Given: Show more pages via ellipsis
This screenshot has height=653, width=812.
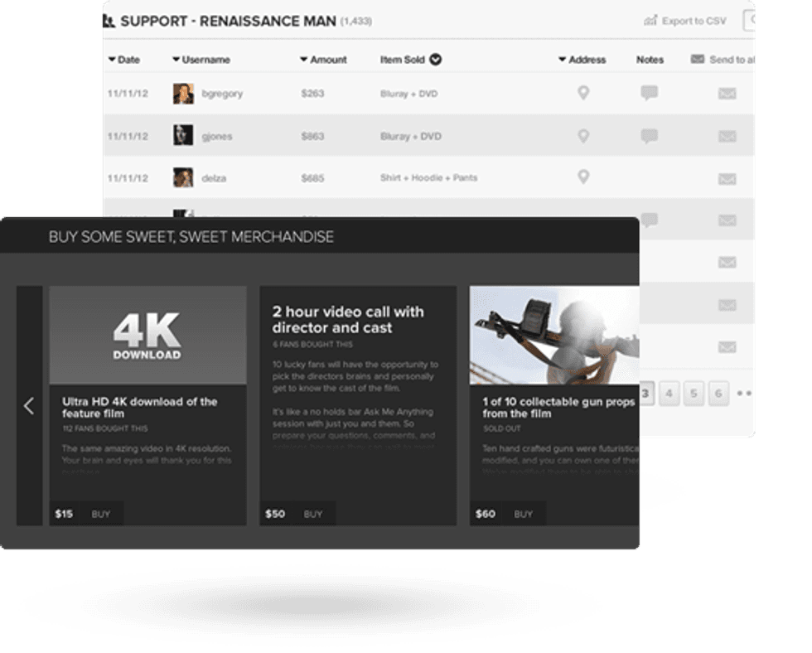Looking at the screenshot, I should [744, 394].
